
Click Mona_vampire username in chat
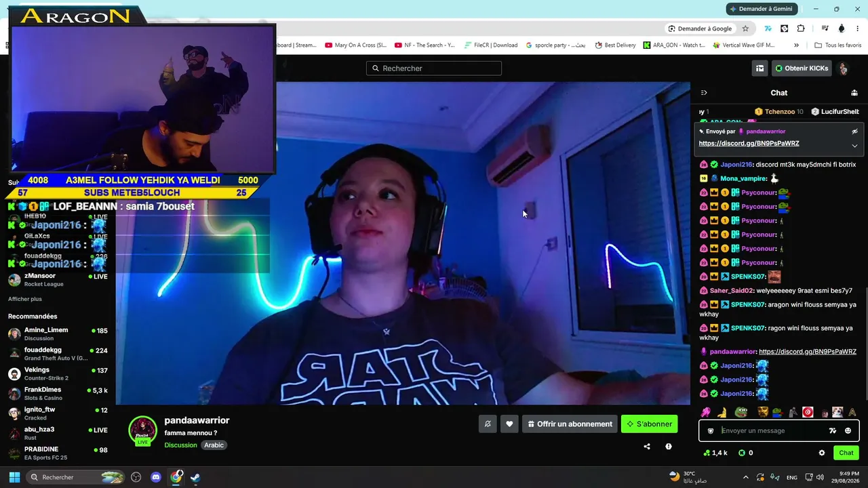pyautogui.click(x=743, y=178)
